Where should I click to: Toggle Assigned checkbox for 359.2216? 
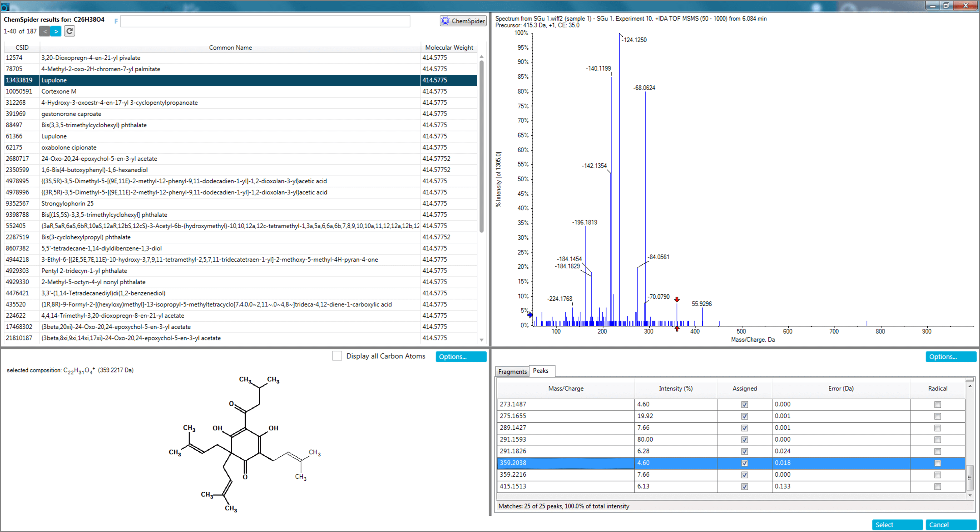[x=745, y=475]
